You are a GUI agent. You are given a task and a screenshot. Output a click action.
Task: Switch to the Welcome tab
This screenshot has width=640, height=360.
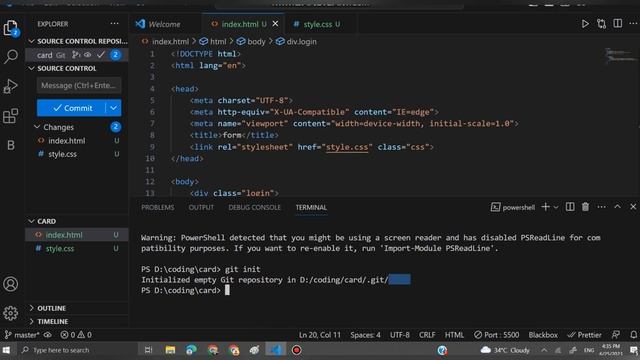point(164,24)
